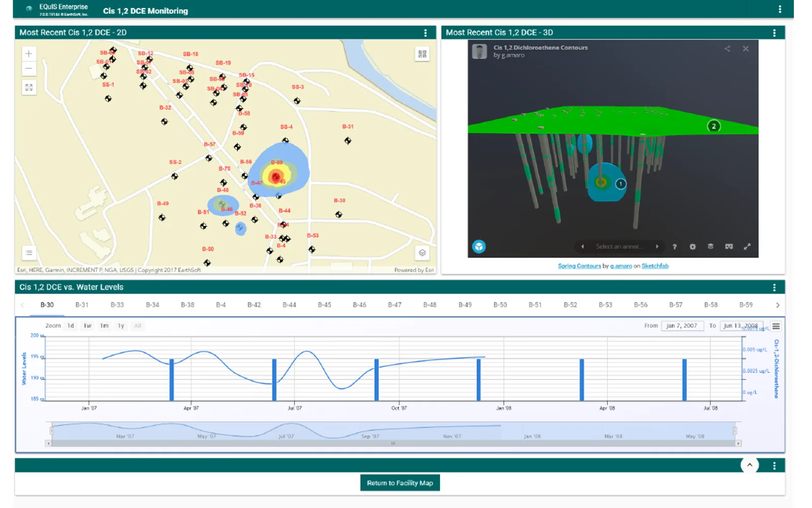The width and height of the screenshot is (812, 508).
Task: Enable VR mode in 3D viewer
Action: (729, 246)
